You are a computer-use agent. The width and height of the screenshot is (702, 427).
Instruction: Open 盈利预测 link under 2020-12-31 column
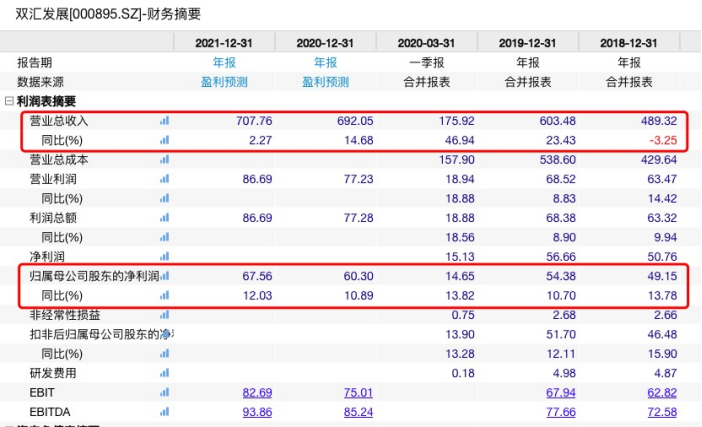(x=325, y=82)
